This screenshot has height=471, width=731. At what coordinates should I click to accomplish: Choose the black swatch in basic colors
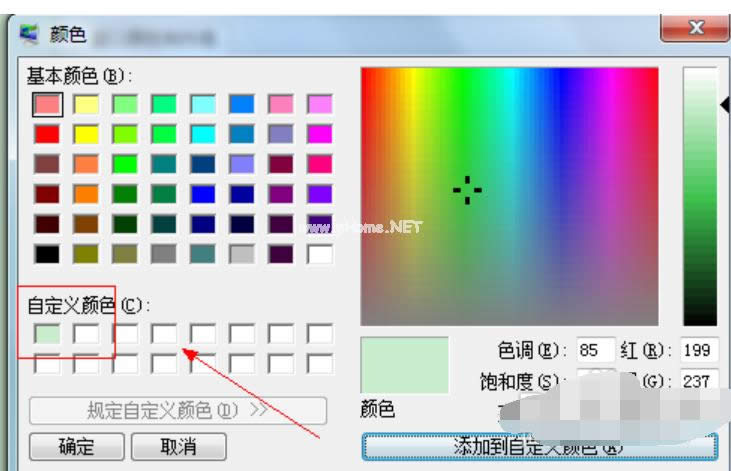tap(47, 254)
